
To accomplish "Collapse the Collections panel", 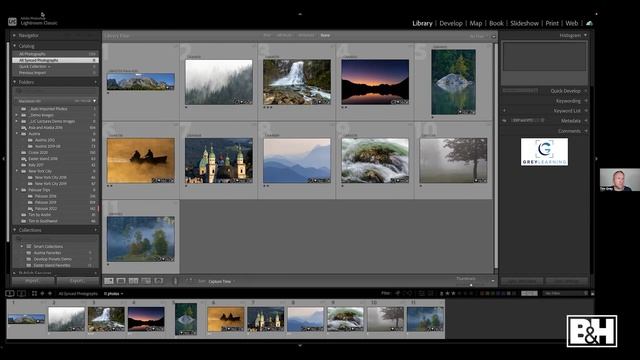I will click(14, 230).
